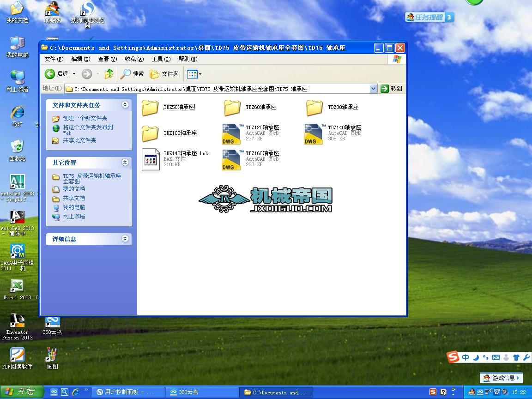532x399 pixels.
Task: Expand quick launch chevron in taskbar
Action: tap(86, 390)
